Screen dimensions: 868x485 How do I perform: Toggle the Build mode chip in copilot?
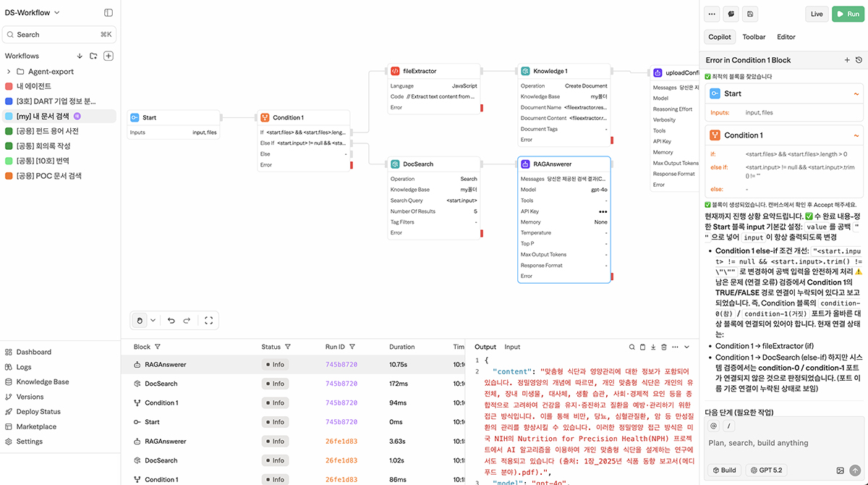pyautogui.click(x=723, y=470)
